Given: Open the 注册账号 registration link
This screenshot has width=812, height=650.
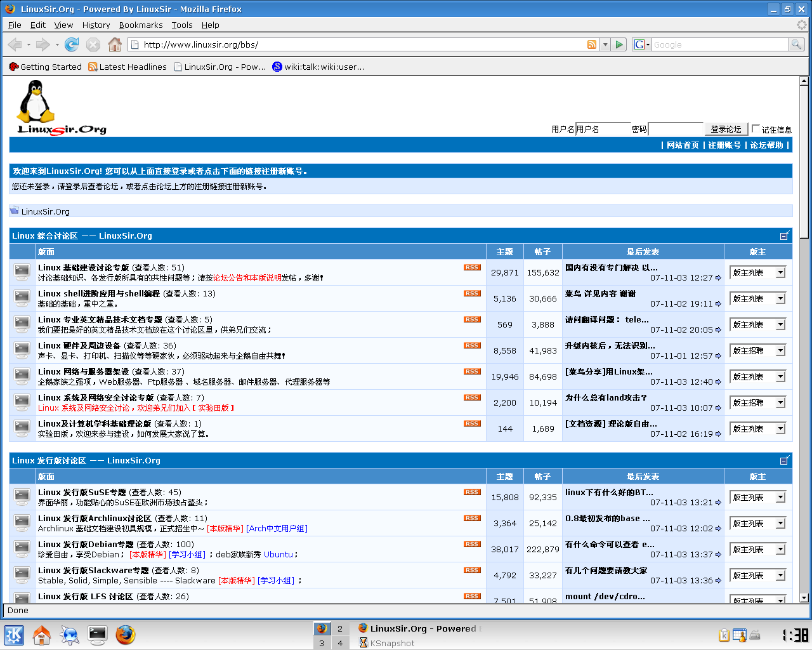Looking at the screenshot, I should [x=724, y=145].
